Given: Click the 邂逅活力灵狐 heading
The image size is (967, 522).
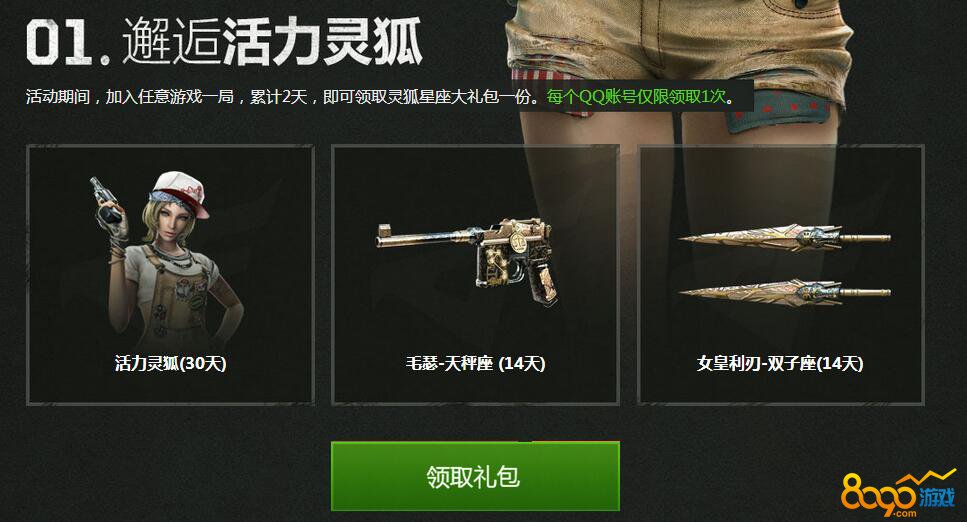Looking at the screenshot, I should coord(272,41).
